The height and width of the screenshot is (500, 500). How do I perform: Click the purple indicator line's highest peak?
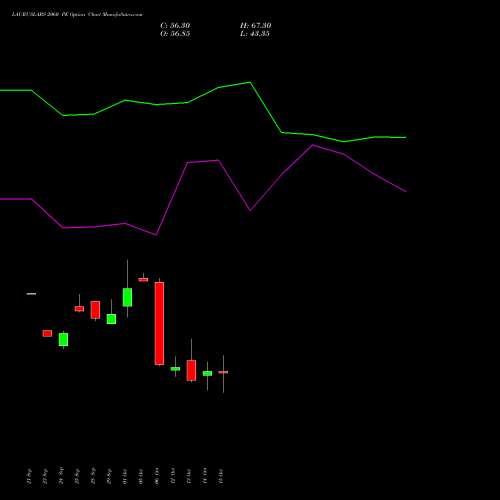click(x=312, y=145)
